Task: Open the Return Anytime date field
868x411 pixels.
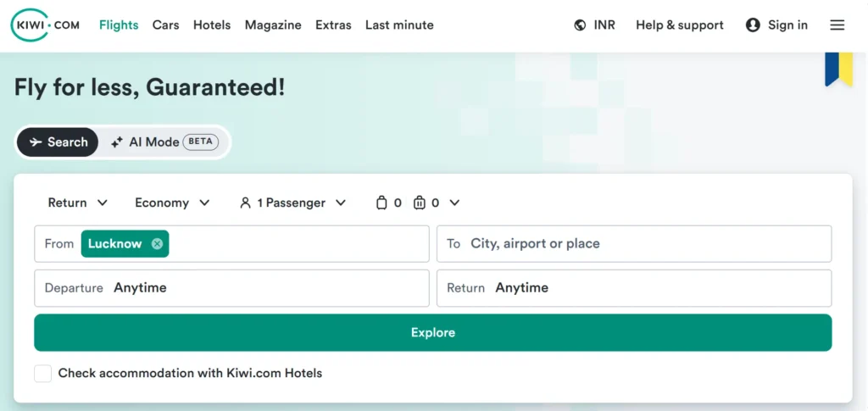Action: pos(634,288)
